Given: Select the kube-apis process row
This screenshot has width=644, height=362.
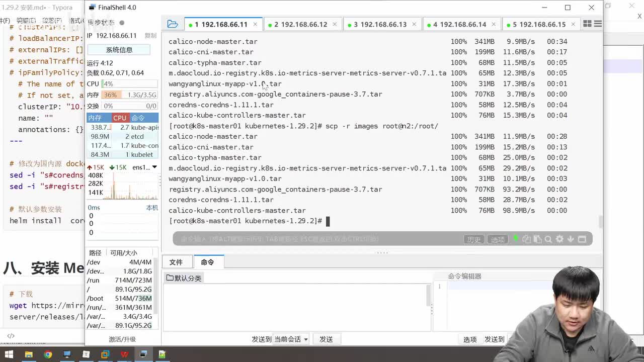Looking at the screenshot, I should (x=123, y=127).
